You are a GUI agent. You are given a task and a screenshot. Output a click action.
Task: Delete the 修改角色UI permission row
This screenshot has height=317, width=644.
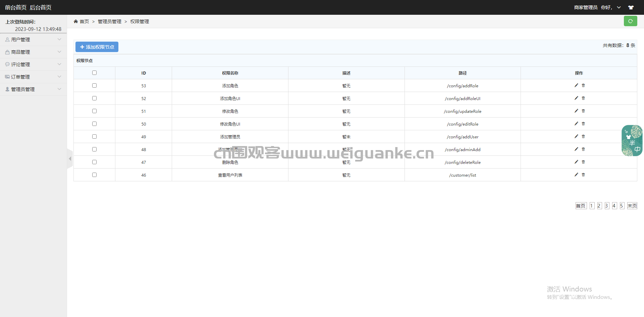[583, 124]
